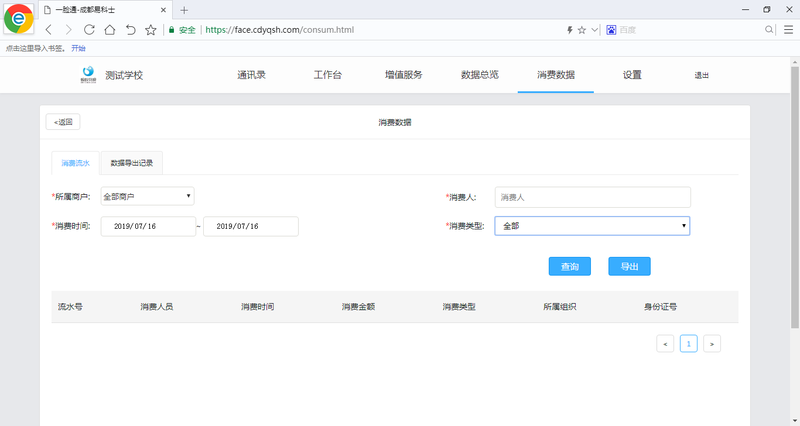Expand the 所属商户 dropdown

click(x=148, y=196)
